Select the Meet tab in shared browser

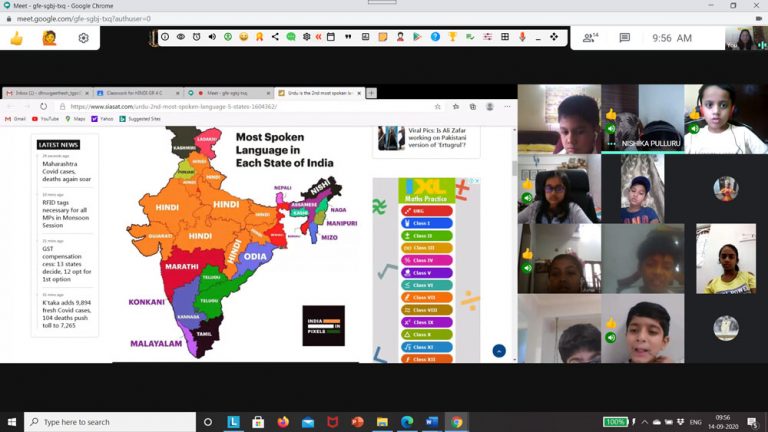click(x=229, y=93)
